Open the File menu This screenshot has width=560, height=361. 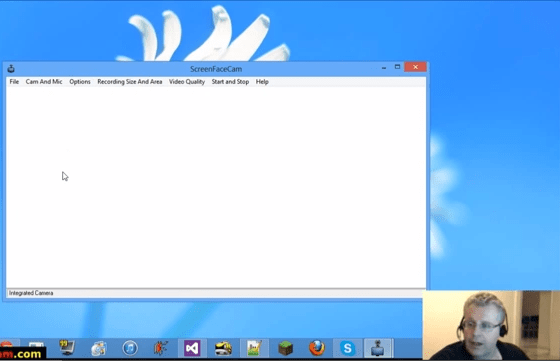click(14, 82)
